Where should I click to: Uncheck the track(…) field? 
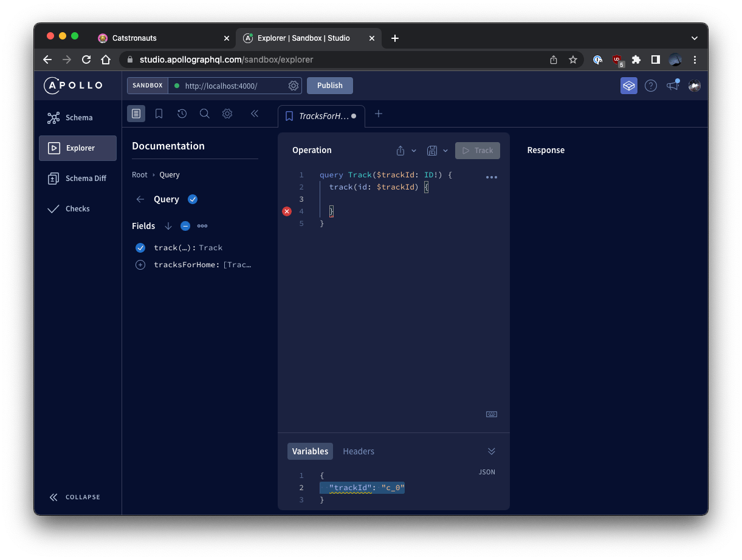coord(140,248)
